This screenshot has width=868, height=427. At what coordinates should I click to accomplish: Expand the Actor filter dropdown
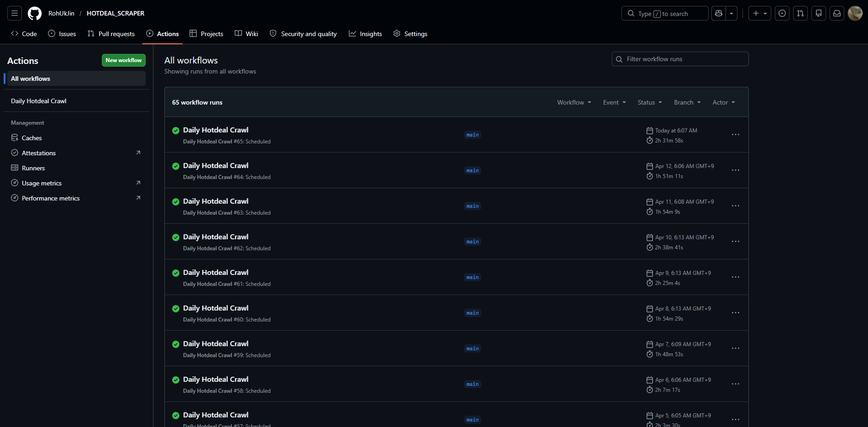coord(724,102)
